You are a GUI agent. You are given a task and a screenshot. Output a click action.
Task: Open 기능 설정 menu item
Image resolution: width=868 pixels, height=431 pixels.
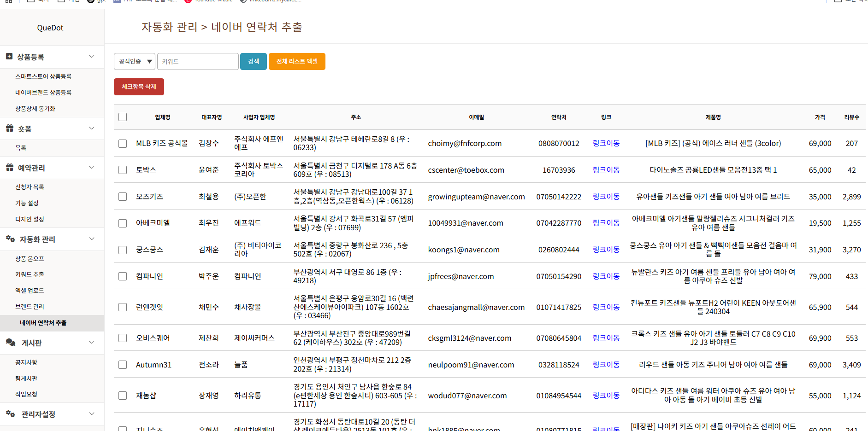pos(27,203)
